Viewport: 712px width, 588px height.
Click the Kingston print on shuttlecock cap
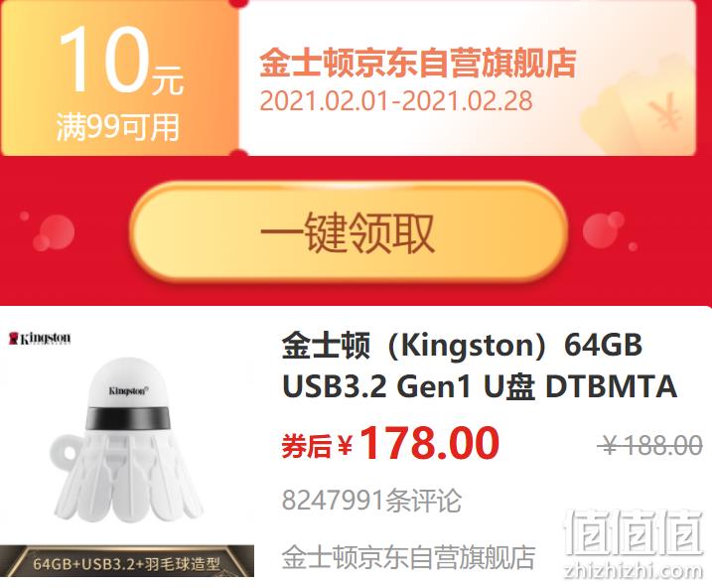(x=128, y=391)
